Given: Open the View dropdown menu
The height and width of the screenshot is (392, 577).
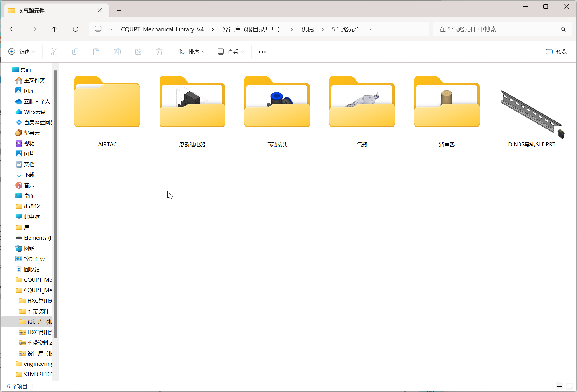Looking at the screenshot, I should coord(231,52).
